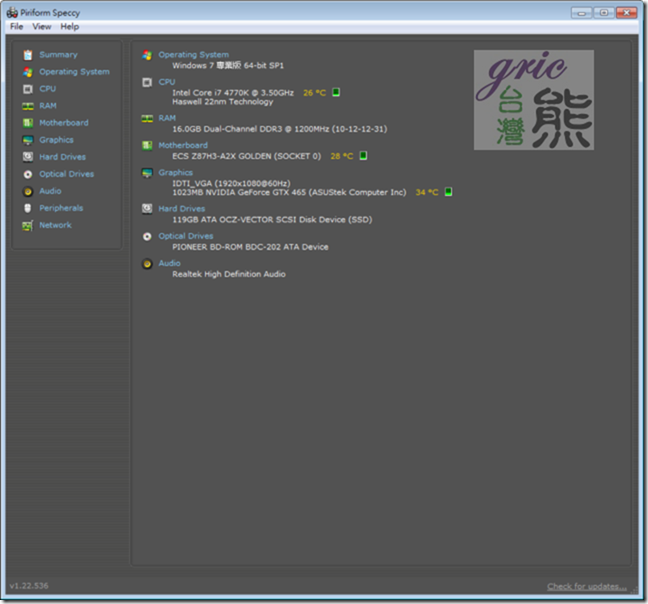Click the Audio speaker icon in sidebar
This screenshot has height=604, width=648.
pos(28,191)
